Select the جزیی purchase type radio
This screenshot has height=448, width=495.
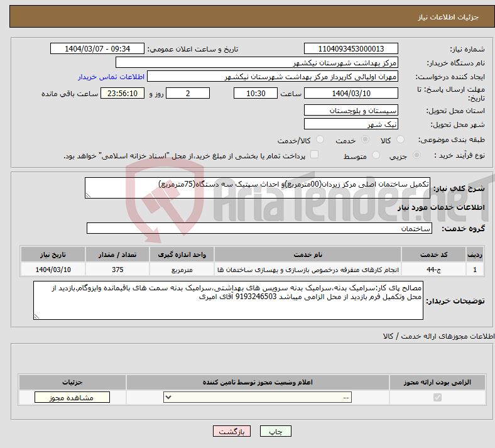(x=416, y=155)
